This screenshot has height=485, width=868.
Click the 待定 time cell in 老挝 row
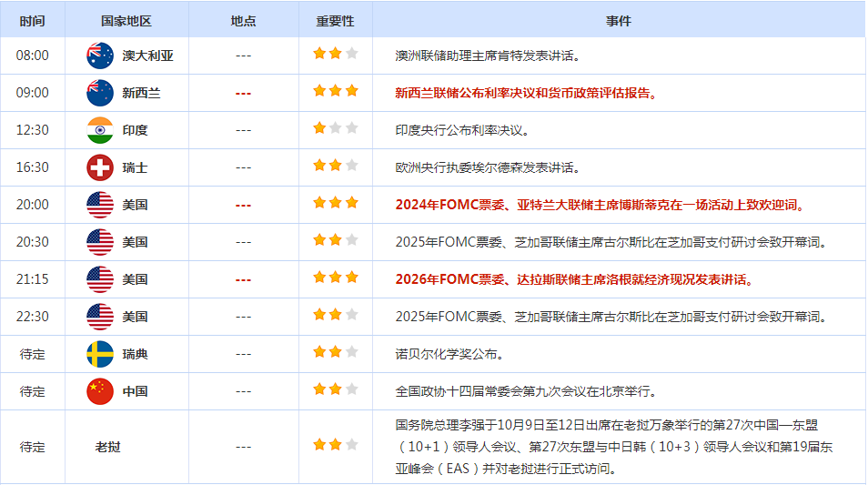click(x=32, y=447)
